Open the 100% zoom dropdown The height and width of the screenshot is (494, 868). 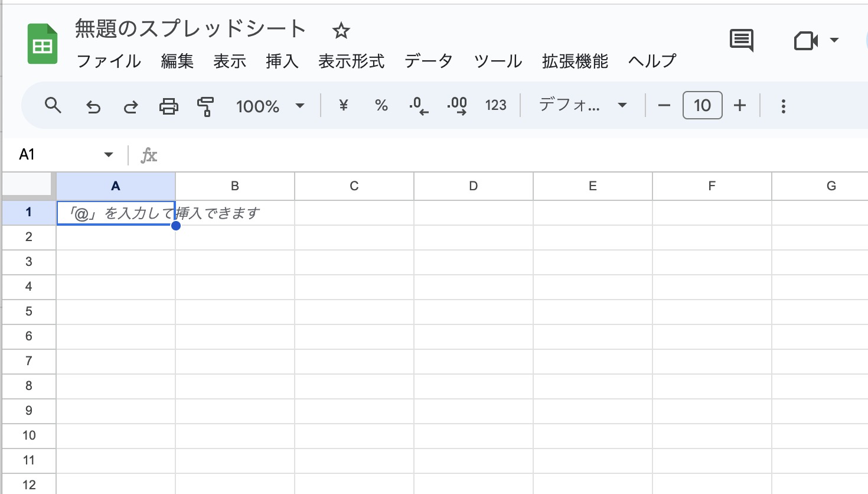[270, 106]
